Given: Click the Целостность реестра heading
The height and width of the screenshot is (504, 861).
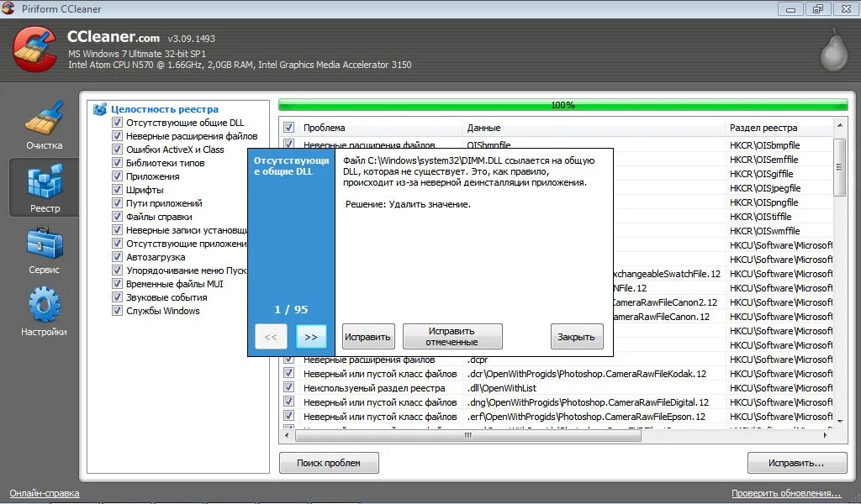Looking at the screenshot, I should pos(165,109).
